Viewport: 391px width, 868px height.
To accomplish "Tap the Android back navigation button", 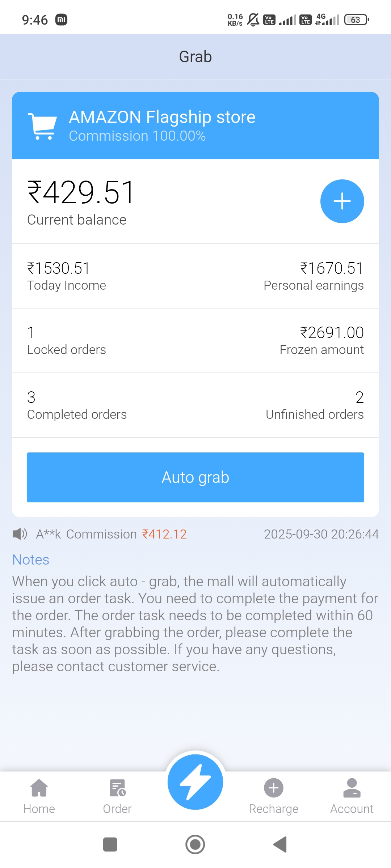I will (x=280, y=844).
